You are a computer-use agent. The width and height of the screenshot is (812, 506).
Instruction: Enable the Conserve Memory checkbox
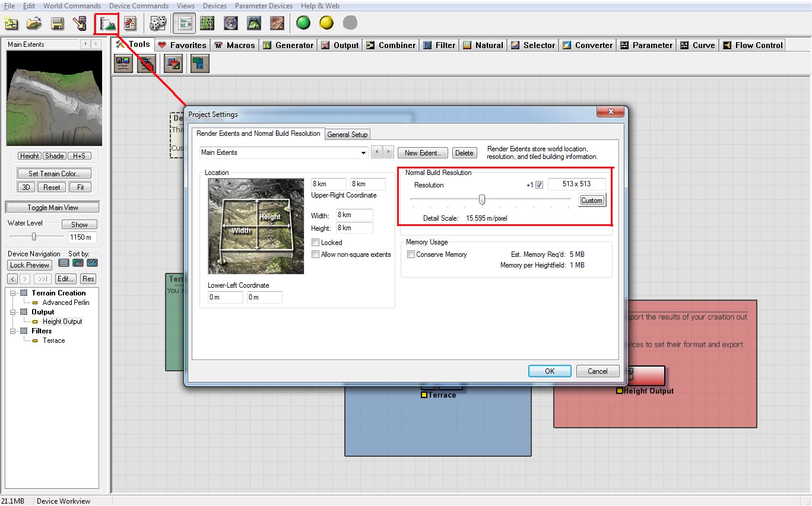point(411,254)
